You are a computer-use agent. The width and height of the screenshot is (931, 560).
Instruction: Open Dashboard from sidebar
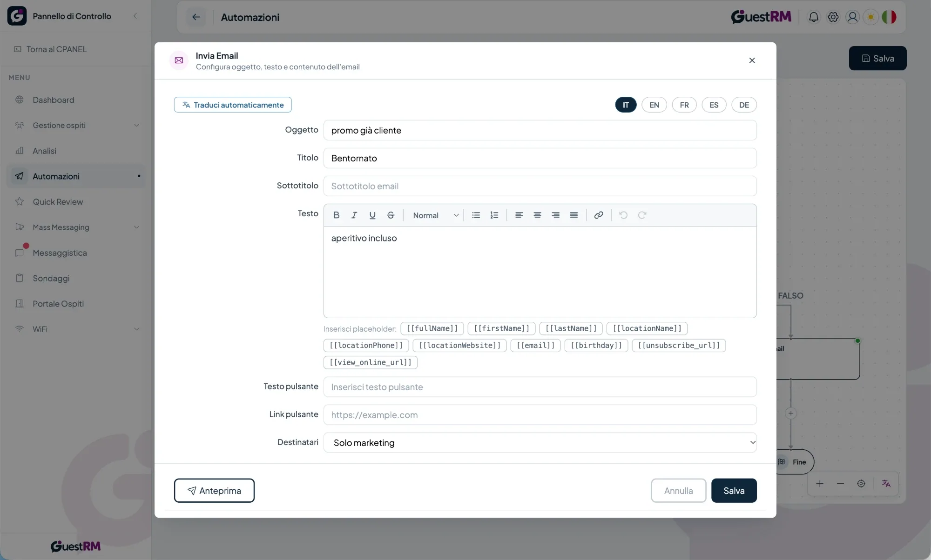(77, 100)
